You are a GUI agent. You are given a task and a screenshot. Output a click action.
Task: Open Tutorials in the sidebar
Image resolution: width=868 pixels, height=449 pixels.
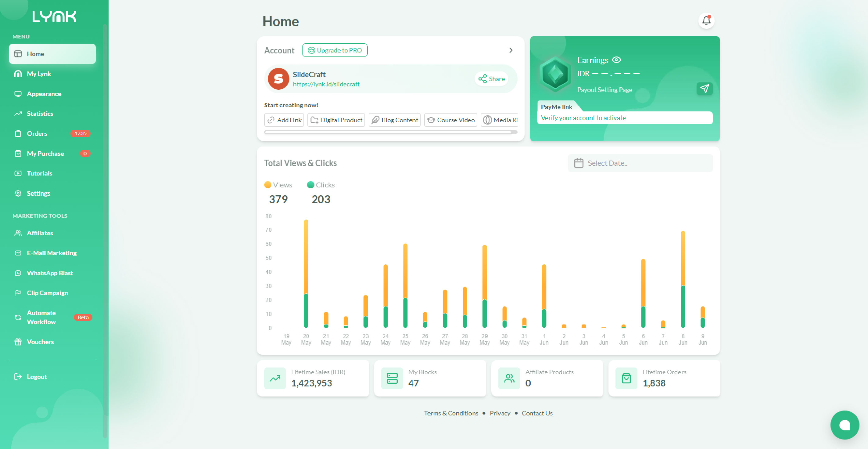pyautogui.click(x=52, y=173)
